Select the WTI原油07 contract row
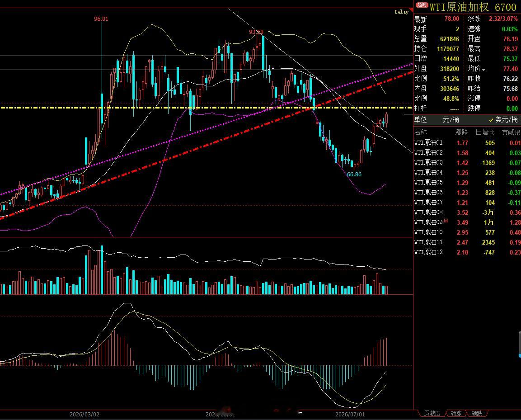 click(x=467, y=203)
